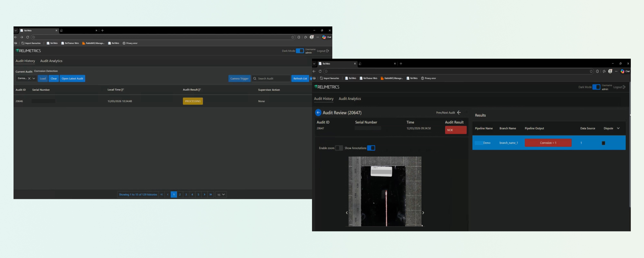
Task: Open Import favourites in the left window
Action: tap(31, 43)
